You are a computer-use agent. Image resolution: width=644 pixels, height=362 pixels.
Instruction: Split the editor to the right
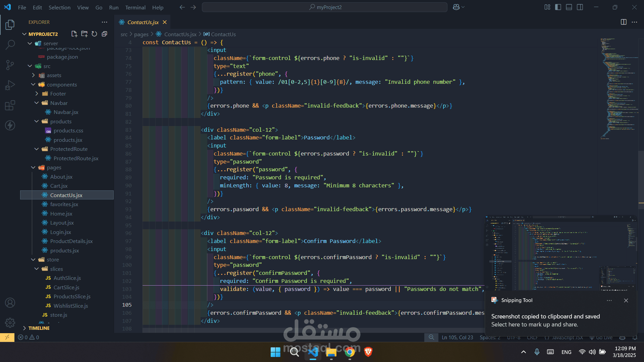coord(624,22)
